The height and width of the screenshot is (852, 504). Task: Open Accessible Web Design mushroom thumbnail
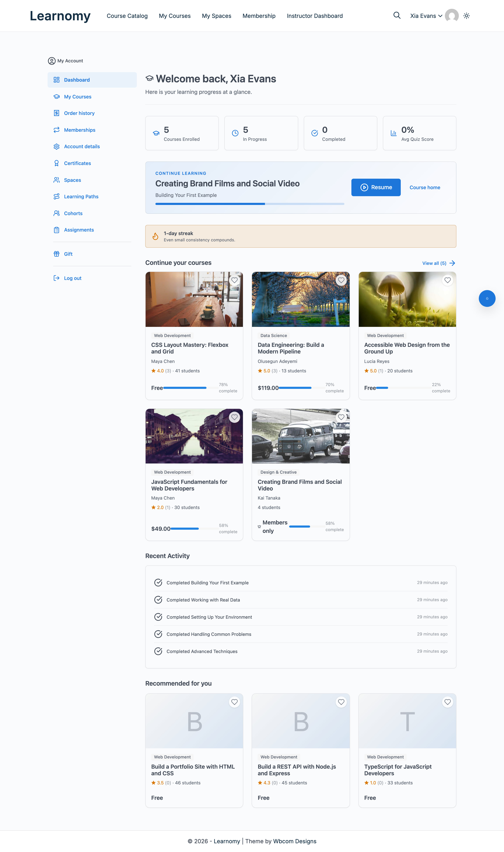(x=407, y=299)
